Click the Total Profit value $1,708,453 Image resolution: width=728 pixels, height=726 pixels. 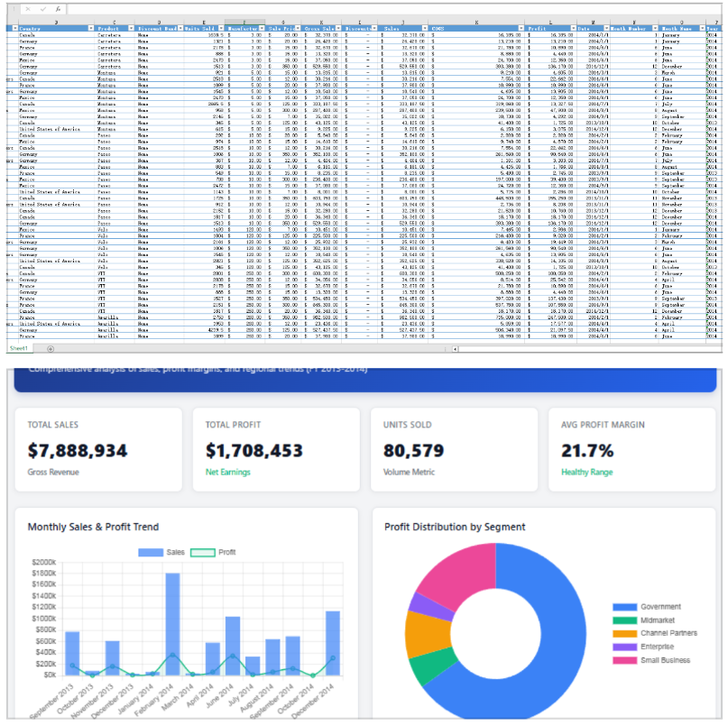tap(254, 451)
